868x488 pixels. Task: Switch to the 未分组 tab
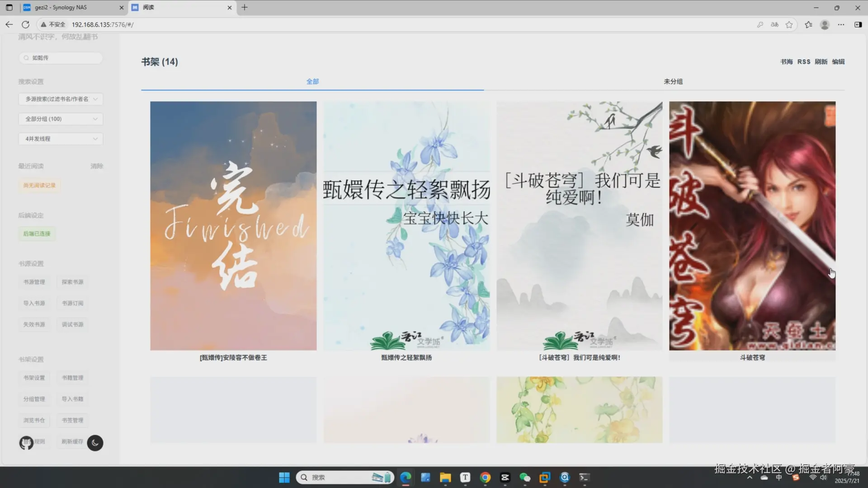[673, 81]
